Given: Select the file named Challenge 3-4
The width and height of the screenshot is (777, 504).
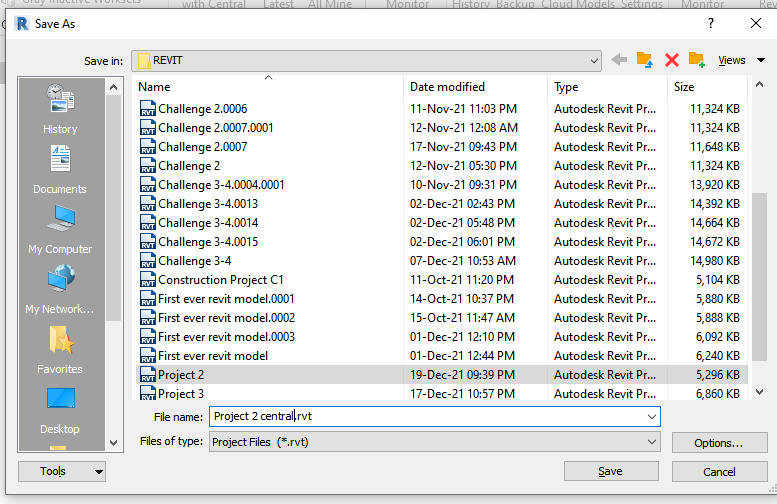Looking at the screenshot, I should (194, 261).
